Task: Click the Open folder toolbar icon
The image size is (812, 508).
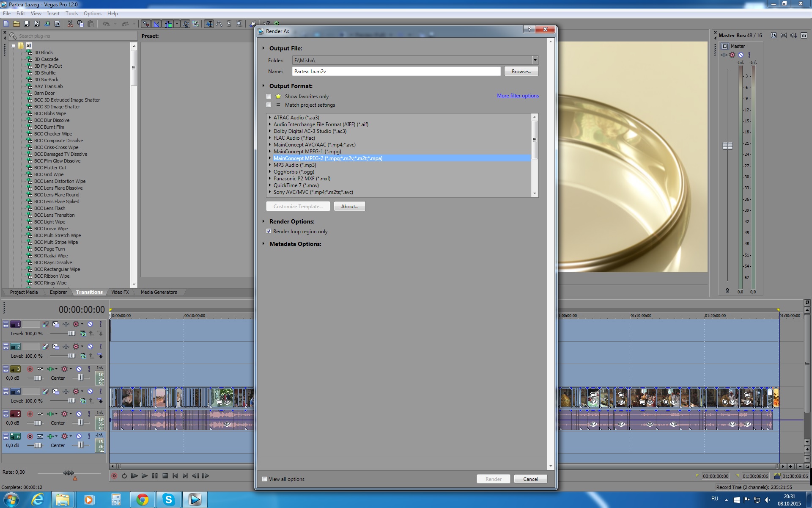Action: click(16, 24)
